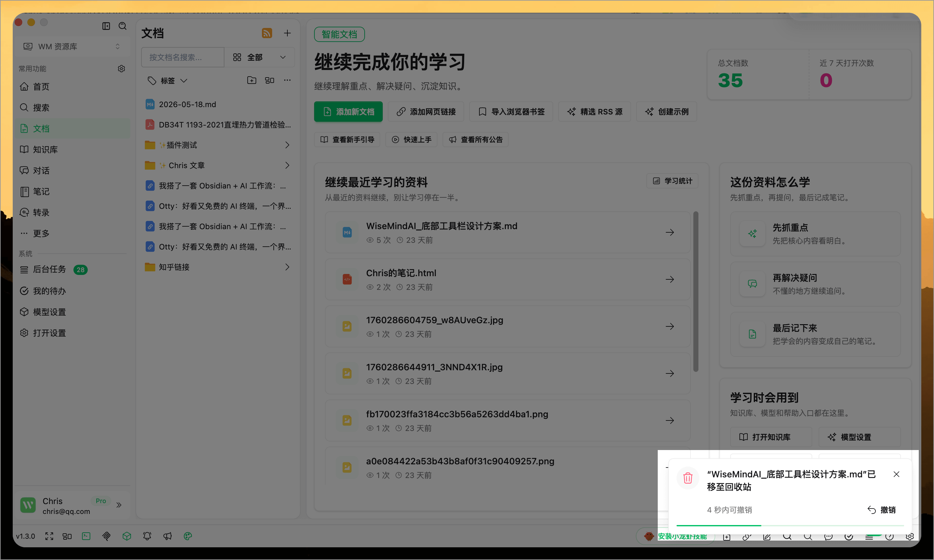Viewport: 934px width, 560px height.
Task: Open the orange RSS feed icon
Action: (267, 33)
